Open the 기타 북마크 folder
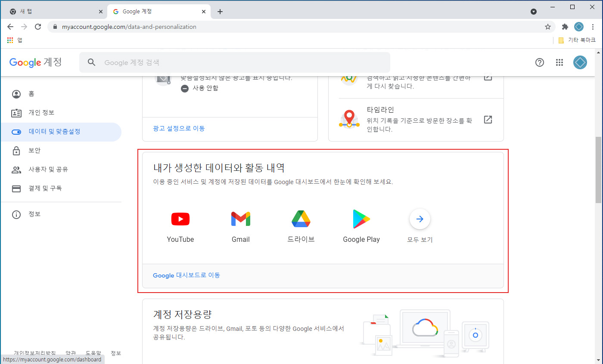 click(x=576, y=40)
